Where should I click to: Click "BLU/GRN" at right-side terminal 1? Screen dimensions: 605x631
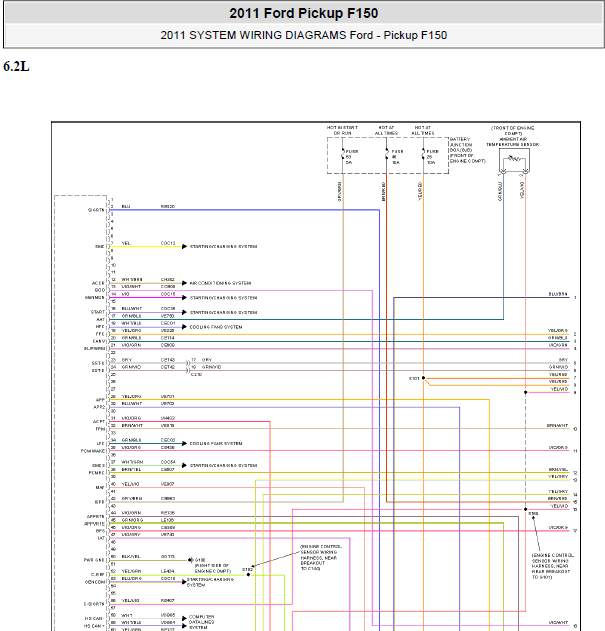click(558, 294)
